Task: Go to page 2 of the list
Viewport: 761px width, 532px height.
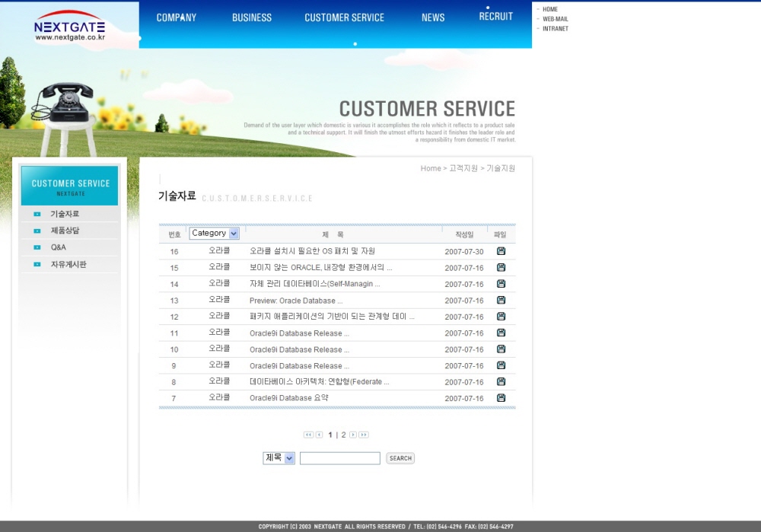Action: click(x=343, y=435)
